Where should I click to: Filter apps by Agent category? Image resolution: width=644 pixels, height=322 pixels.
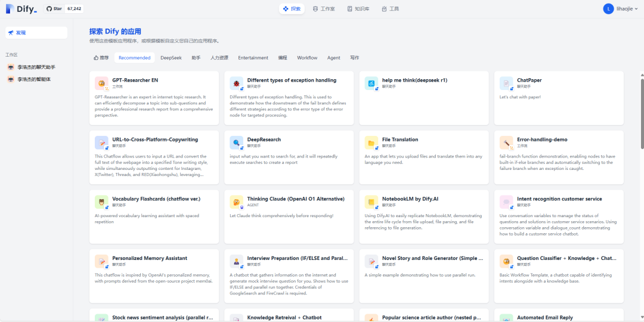click(333, 58)
